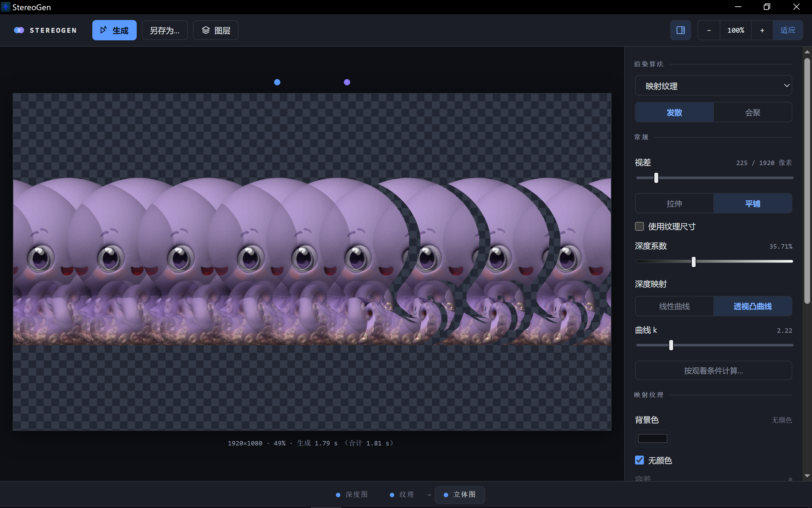Select 线性曲线 depth mapping
Image resolution: width=812 pixels, height=508 pixels.
674,306
